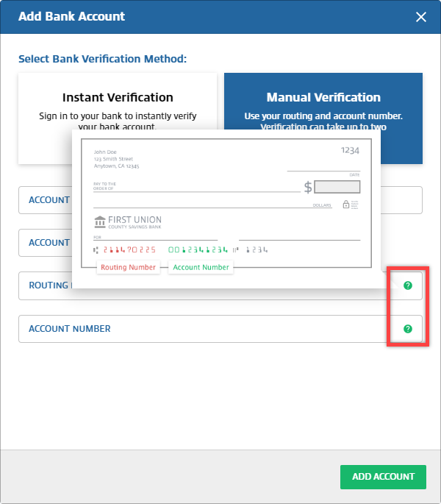Click the dollar amount box on sample check
Image resolution: width=441 pixels, height=504 pixels.
(337, 187)
